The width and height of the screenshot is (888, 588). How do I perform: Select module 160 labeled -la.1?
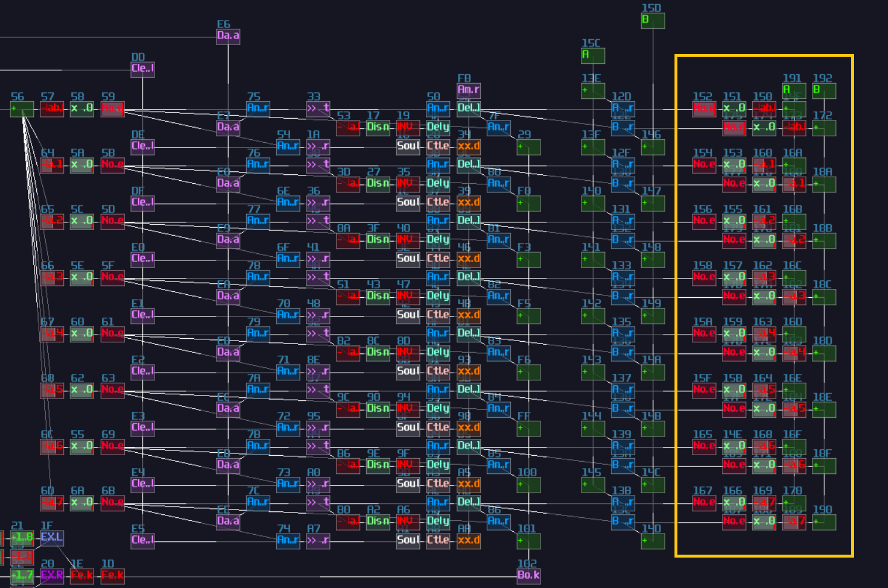764,165
